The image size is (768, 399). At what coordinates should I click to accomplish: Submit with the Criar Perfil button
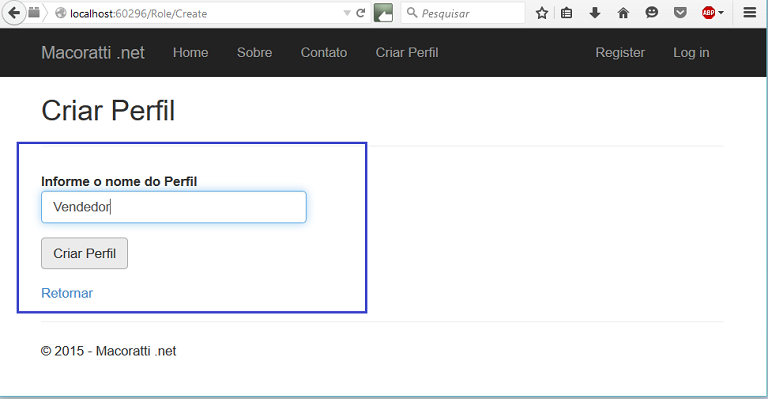[84, 253]
